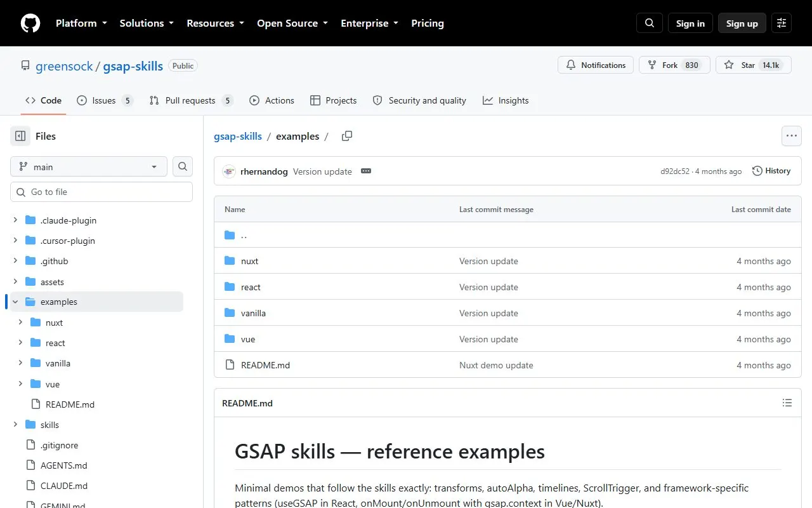Switch to the Issues tab
The width and height of the screenshot is (812, 508).
tap(105, 100)
